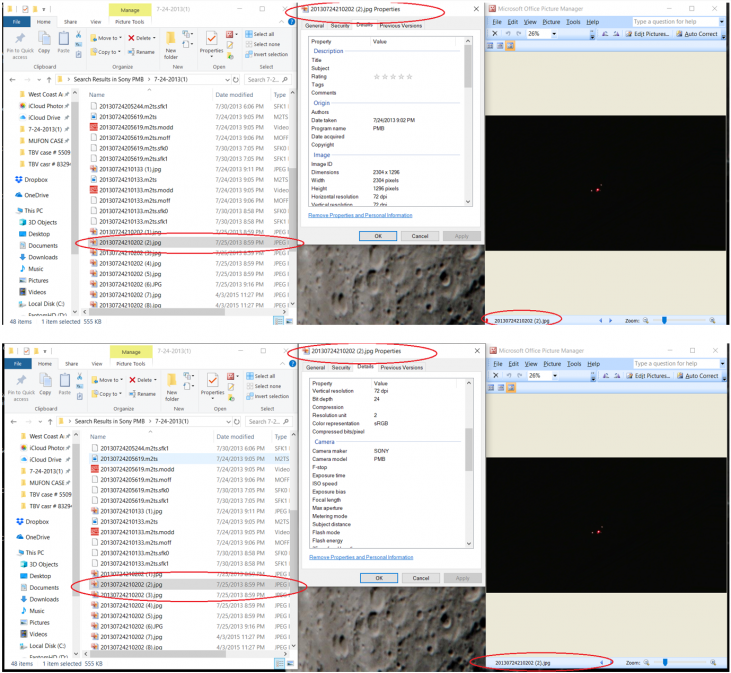
Task: Click Single picture view icon in upper Picture Manager
Action: pyautogui.click(x=510, y=46)
